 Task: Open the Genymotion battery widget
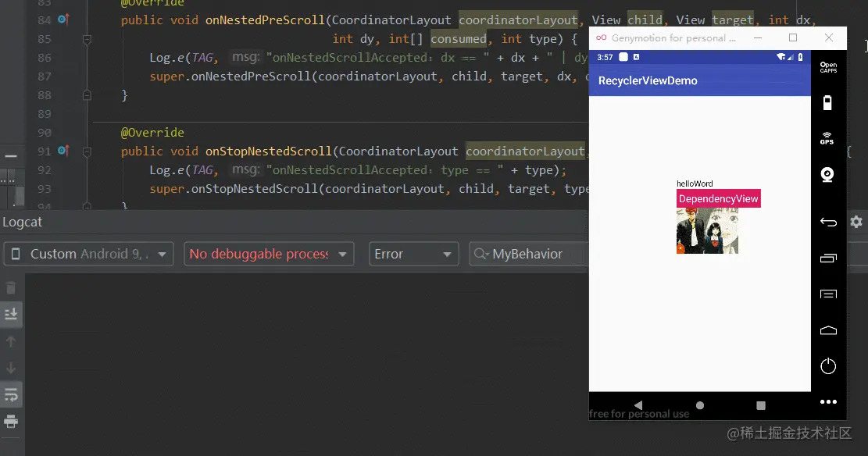pyautogui.click(x=827, y=103)
